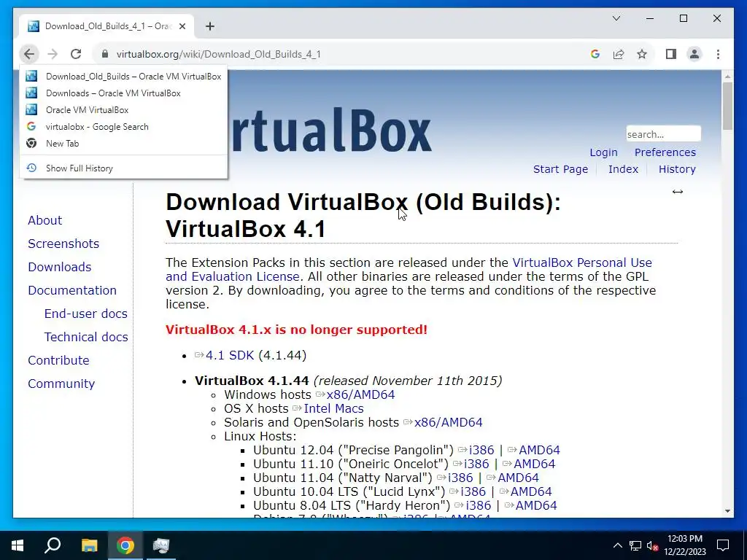The width and height of the screenshot is (747, 560).
Task: Open Windows Start menu
Action: (x=18, y=545)
